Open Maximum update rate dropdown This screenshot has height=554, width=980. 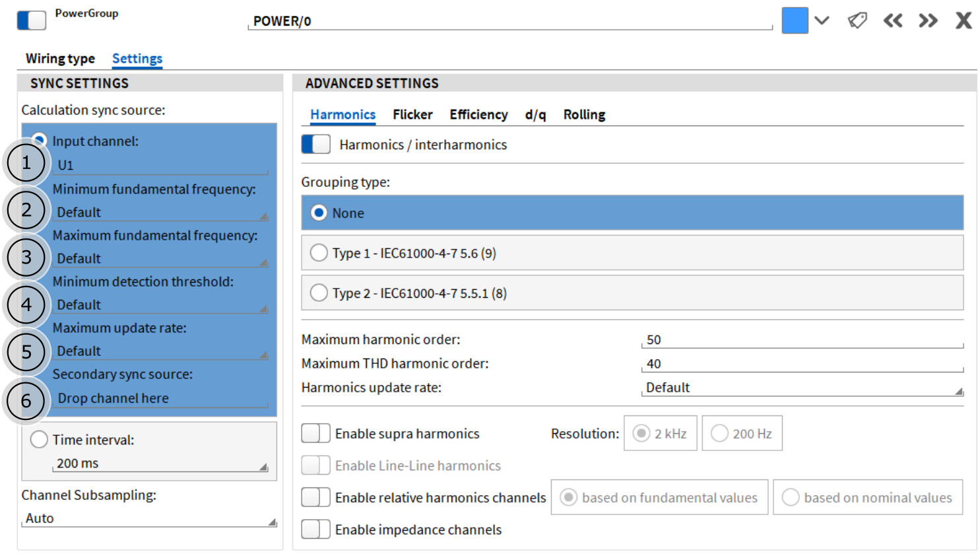coord(160,351)
